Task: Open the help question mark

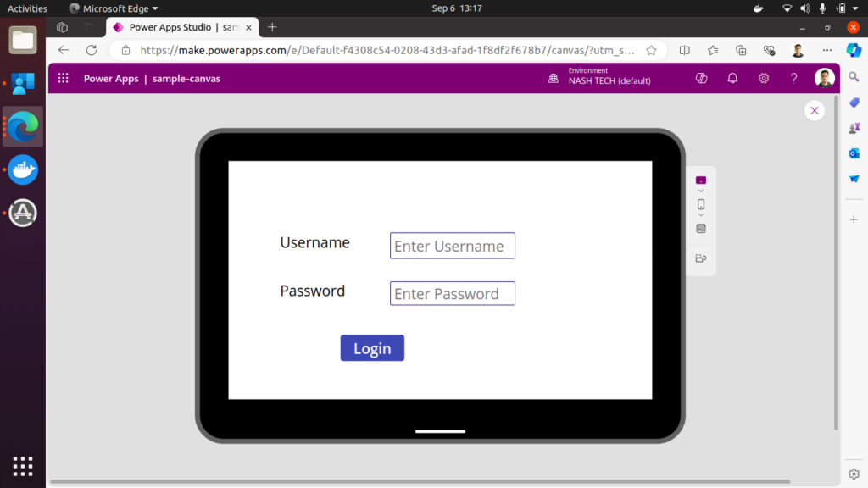Action: tap(794, 79)
